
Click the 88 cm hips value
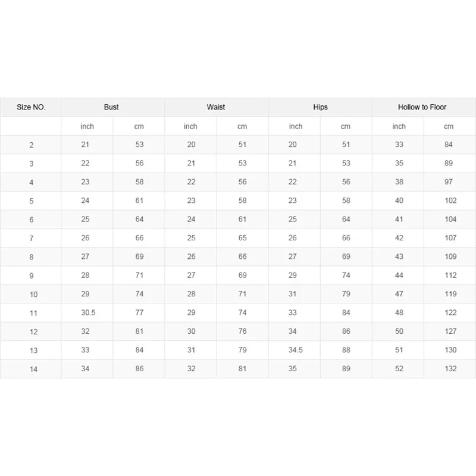(346, 350)
